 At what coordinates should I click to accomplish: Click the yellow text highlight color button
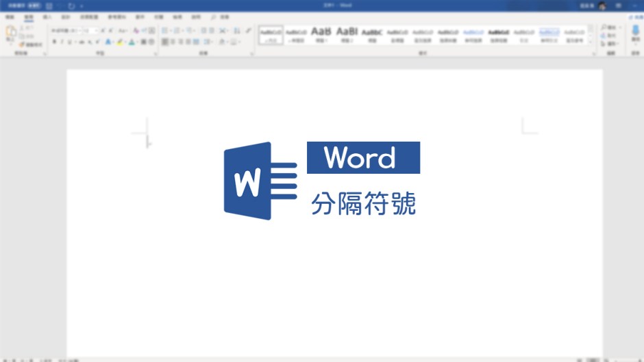(120, 42)
